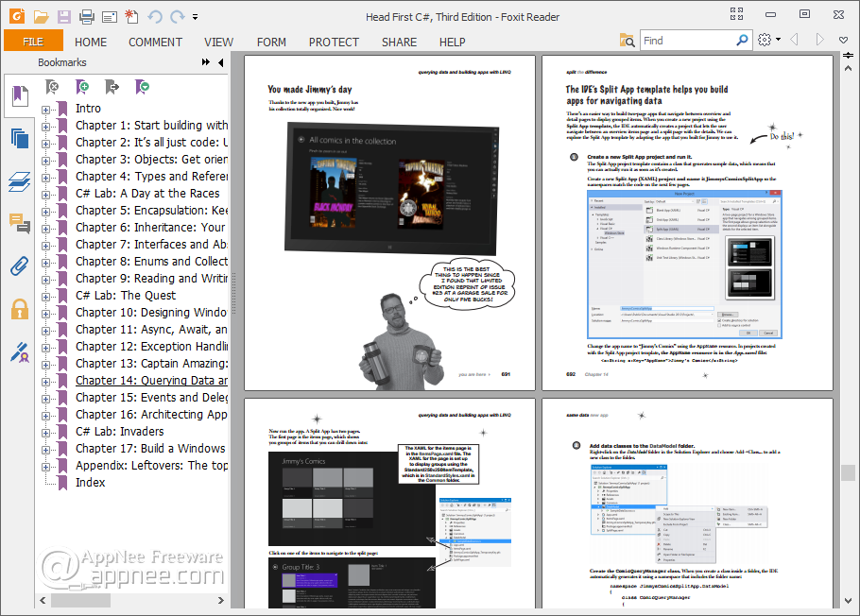The height and width of the screenshot is (616, 860).
Task: Click the bookmark with green check icon
Action: [x=142, y=87]
